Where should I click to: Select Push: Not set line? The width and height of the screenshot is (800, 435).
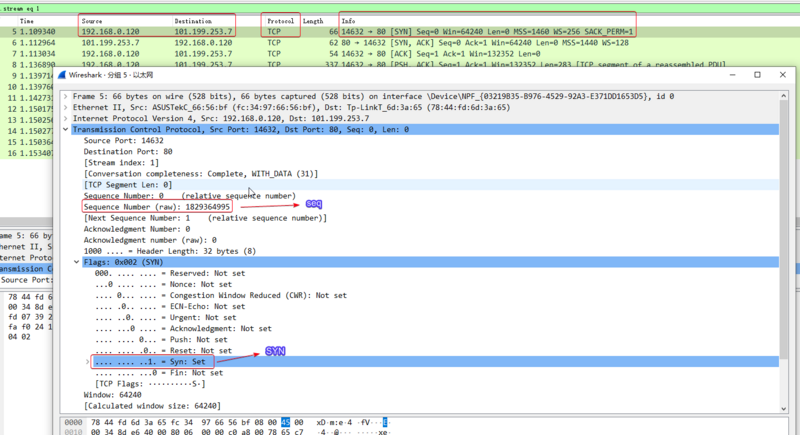(161, 340)
